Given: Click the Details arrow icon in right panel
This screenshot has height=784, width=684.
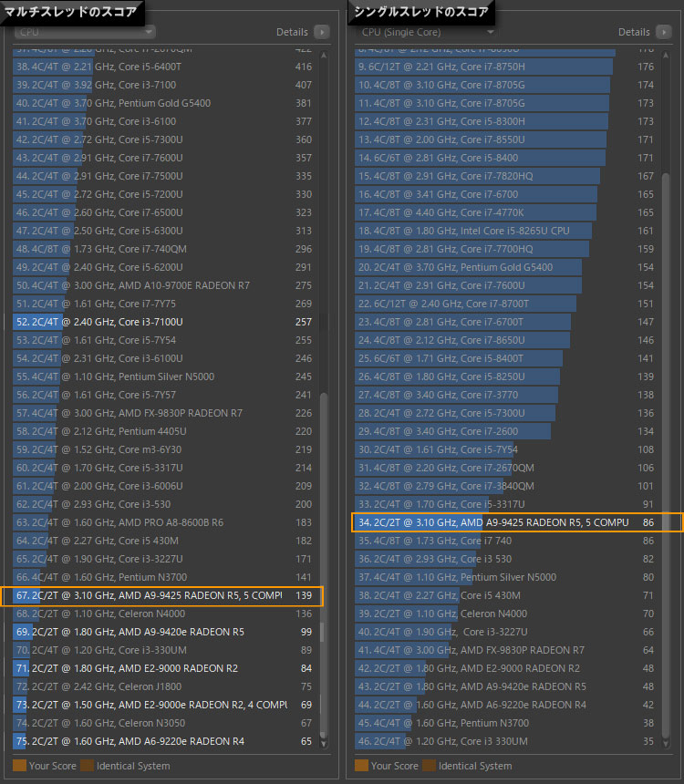Looking at the screenshot, I should pyautogui.click(x=663, y=32).
